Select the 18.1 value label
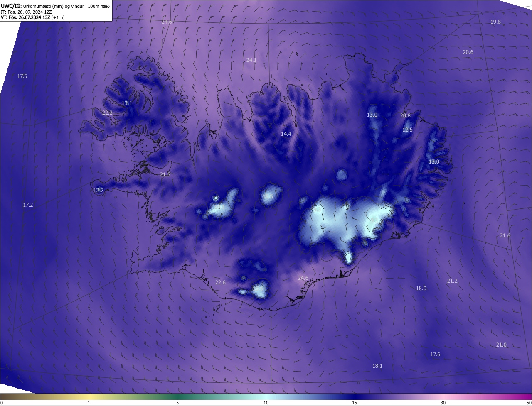This screenshot has height=406, width=532. [377, 366]
